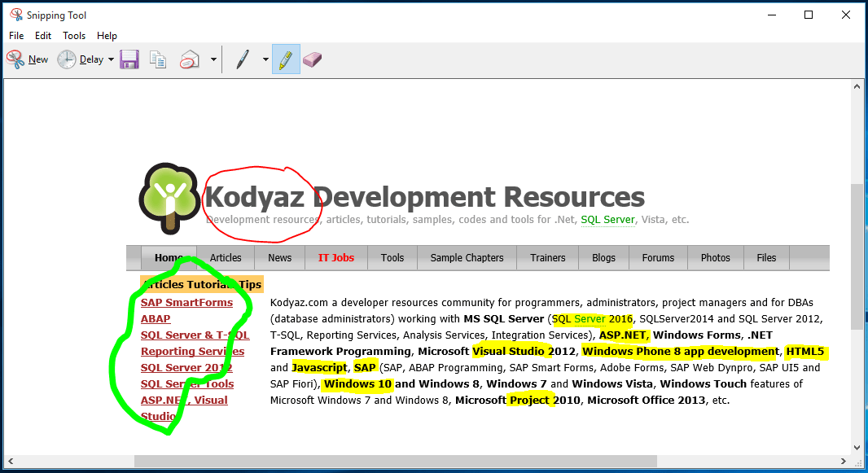Click the vertical scrollbar thumb
The image size is (868, 473).
click(857, 256)
